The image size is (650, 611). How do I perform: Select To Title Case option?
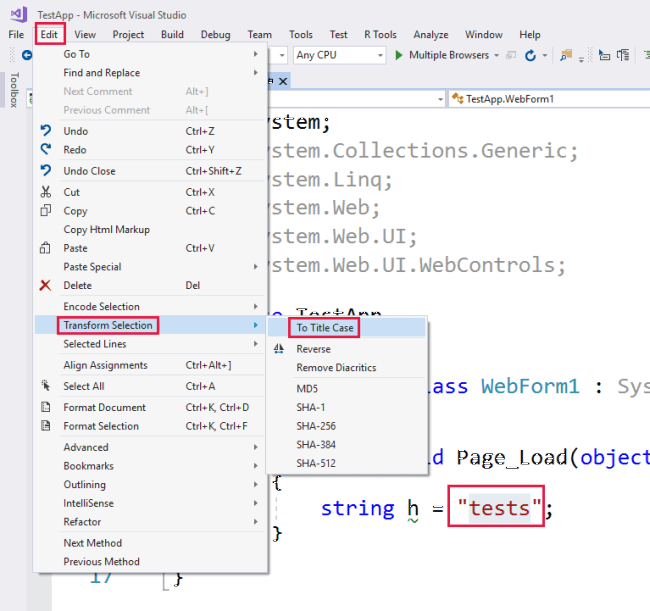click(347, 327)
